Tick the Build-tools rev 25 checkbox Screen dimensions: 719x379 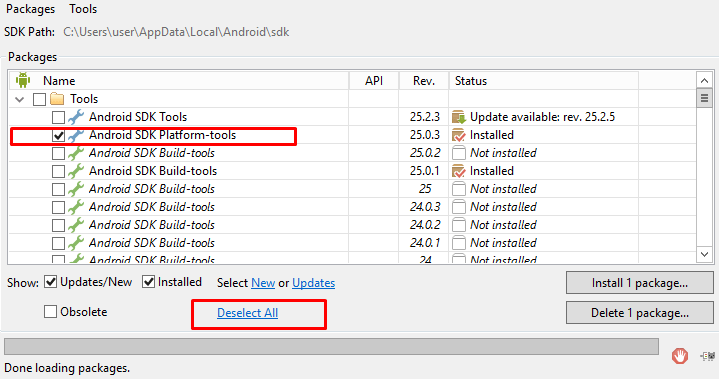click(58, 189)
